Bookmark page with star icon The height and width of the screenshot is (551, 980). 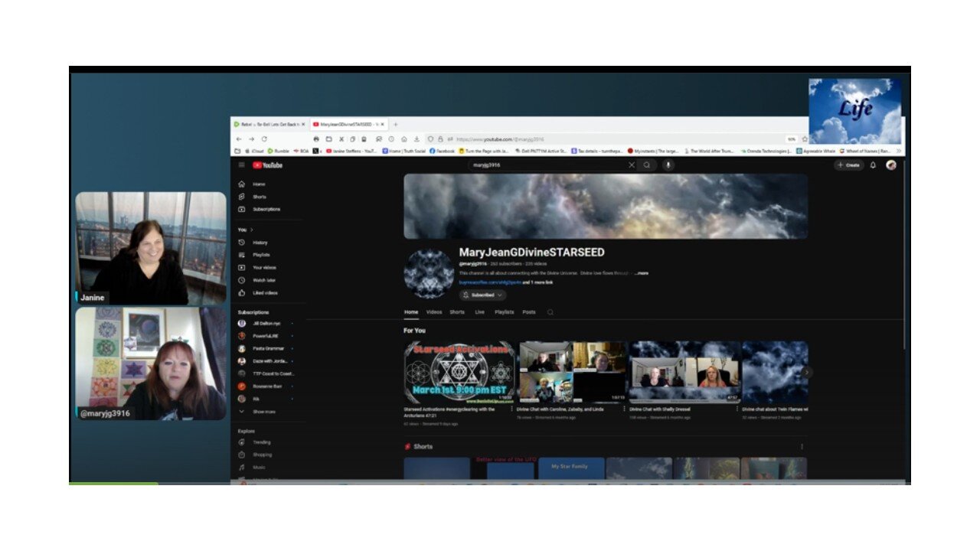[805, 139]
